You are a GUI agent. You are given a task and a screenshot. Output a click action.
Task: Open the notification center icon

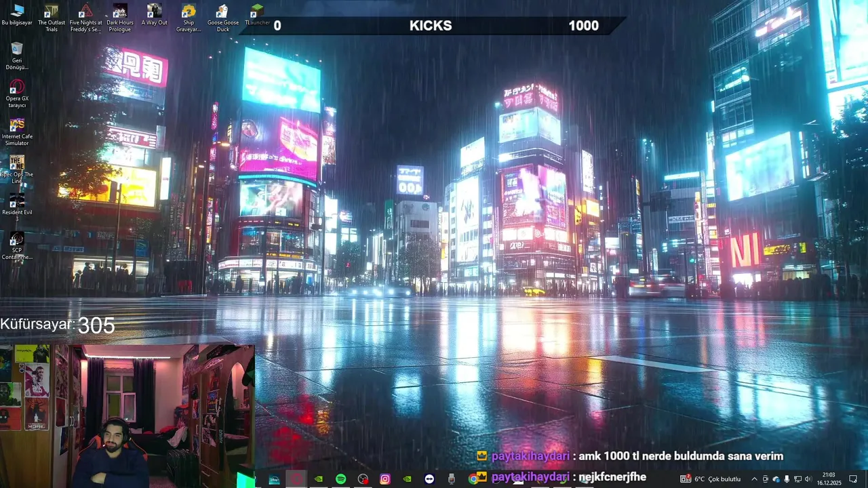coord(853,479)
